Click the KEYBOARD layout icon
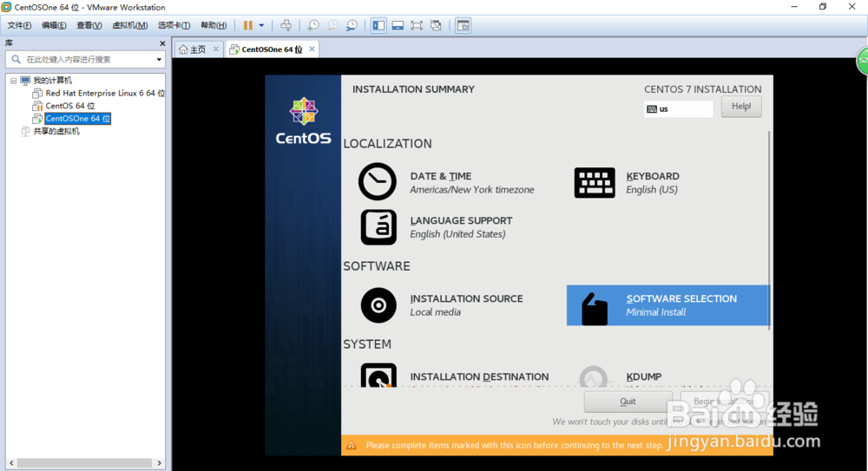The image size is (868, 471). click(595, 183)
